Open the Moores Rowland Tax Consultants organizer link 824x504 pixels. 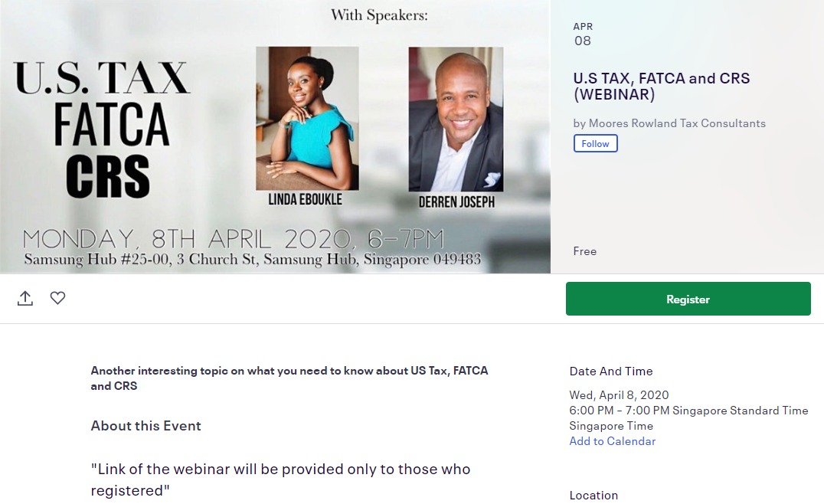click(x=677, y=123)
